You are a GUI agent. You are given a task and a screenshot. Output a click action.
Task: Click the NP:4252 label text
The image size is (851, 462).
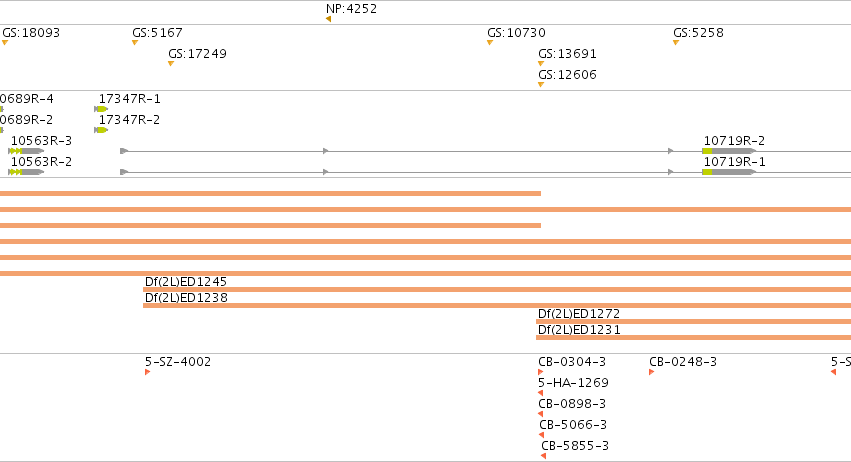351,9
